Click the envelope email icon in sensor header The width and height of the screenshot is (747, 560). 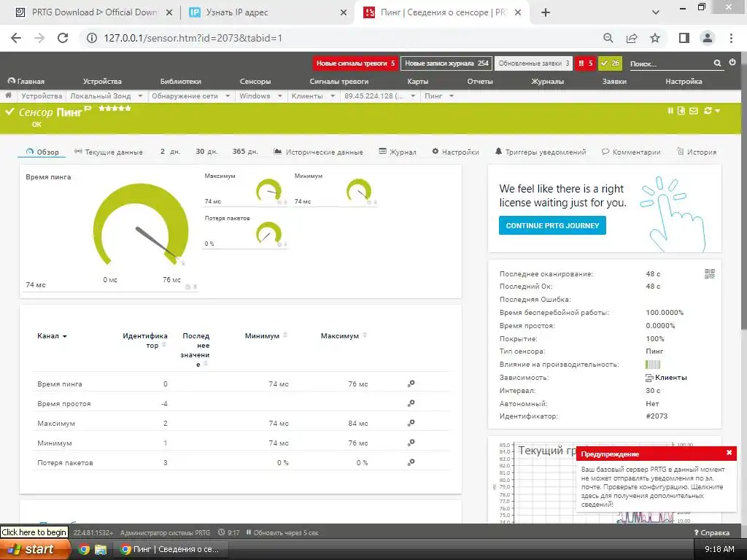pyautogui.click(x=694, y=111)
